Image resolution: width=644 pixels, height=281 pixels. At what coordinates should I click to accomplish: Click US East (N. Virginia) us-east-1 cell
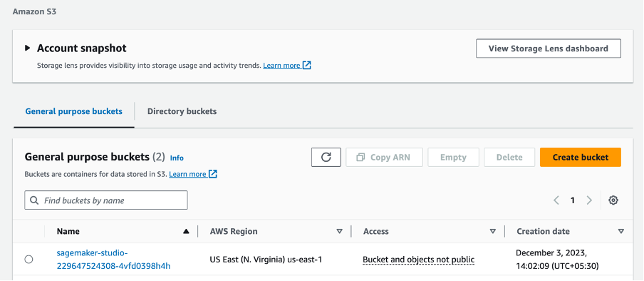click(266, 260)
